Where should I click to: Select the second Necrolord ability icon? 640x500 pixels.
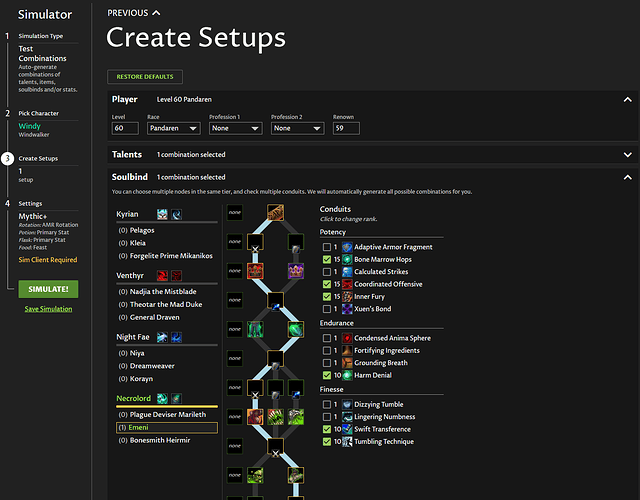(176, 398)
